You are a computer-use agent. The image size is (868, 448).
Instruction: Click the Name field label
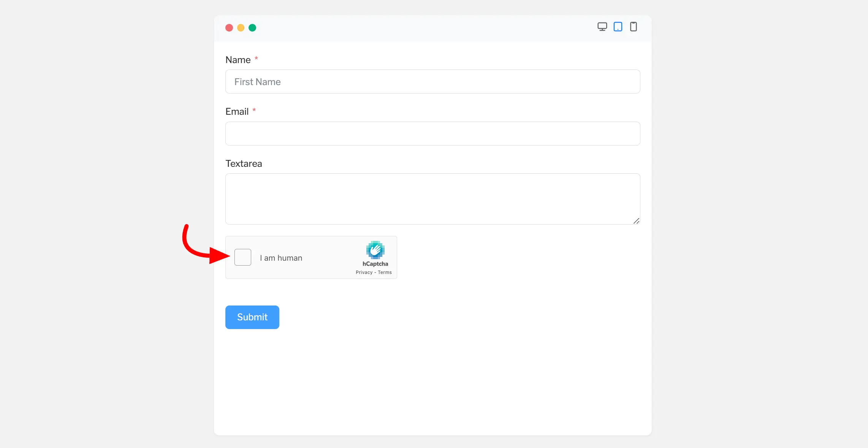click(238, 60)
